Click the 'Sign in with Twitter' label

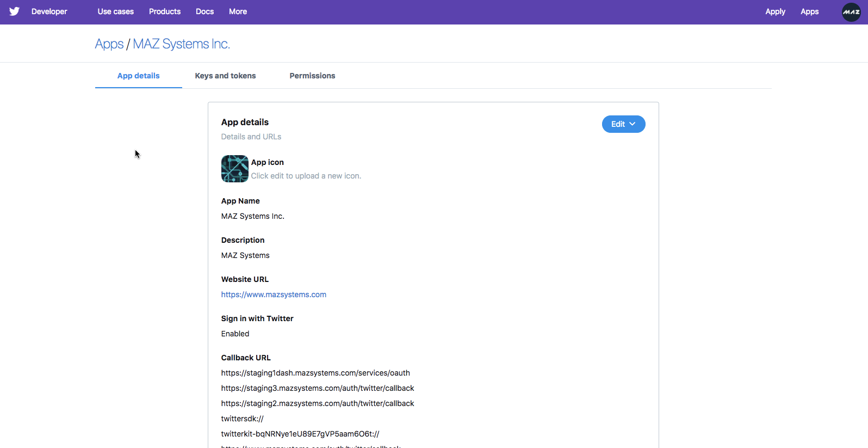coord(257,318)
